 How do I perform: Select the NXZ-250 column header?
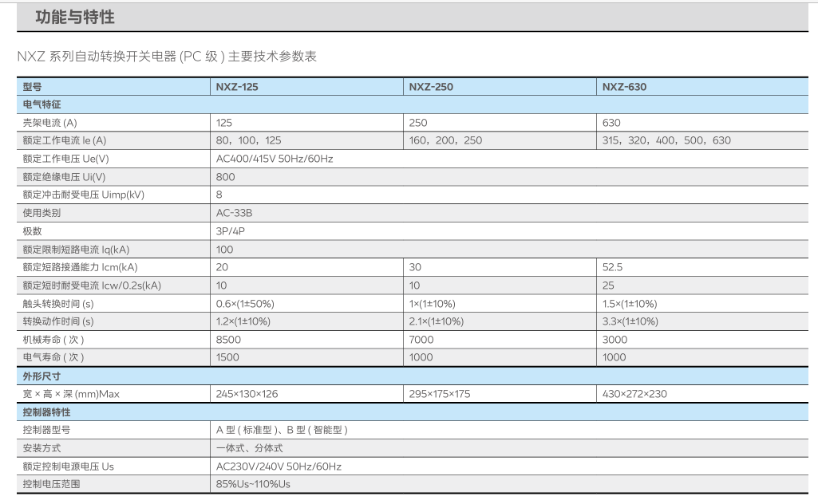(x=431, y=87)
